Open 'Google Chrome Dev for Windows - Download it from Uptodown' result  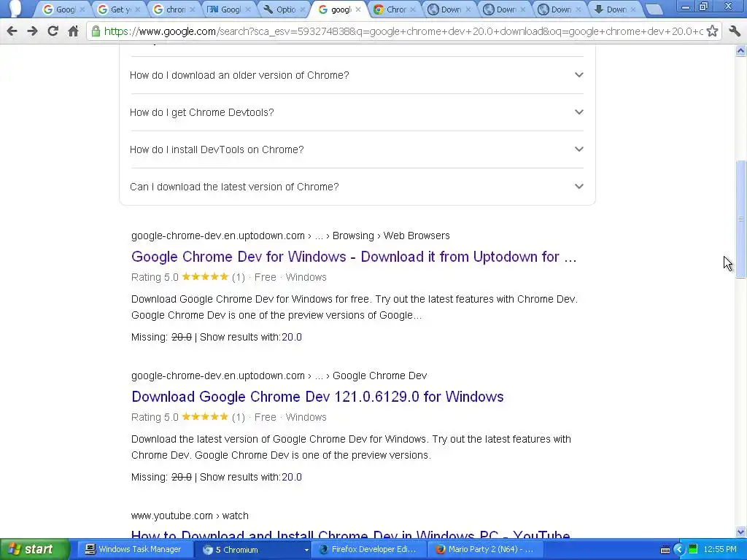[354, 257]
